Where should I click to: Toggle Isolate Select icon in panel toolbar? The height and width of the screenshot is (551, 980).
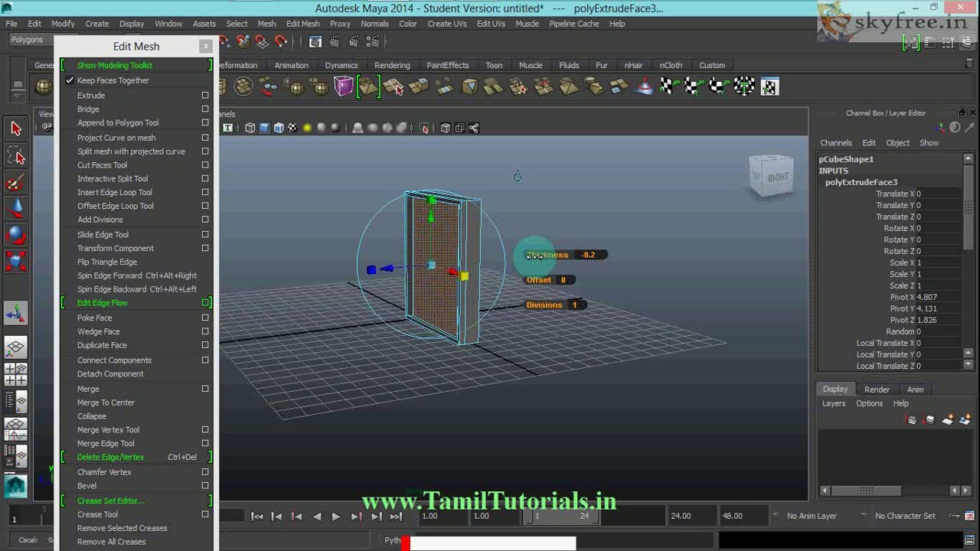(x=425, y=128)
